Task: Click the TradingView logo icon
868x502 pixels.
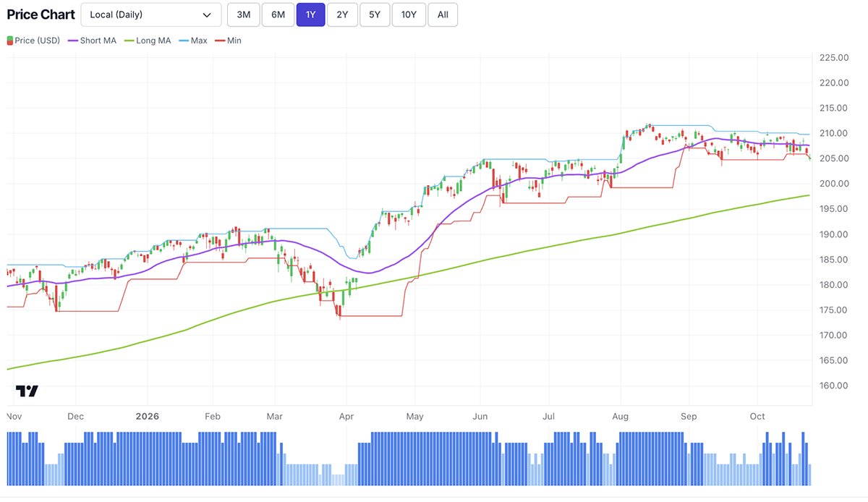Action: coord(27,391)
